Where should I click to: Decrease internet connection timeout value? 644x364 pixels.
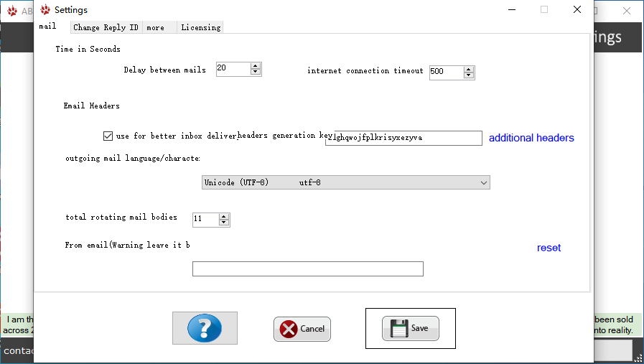pos(469,75)
